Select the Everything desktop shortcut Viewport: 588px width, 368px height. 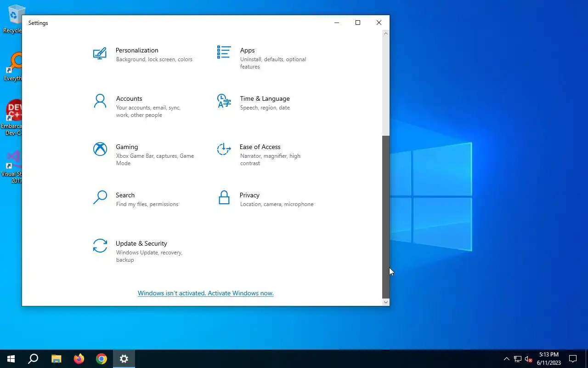click(14, 67)
